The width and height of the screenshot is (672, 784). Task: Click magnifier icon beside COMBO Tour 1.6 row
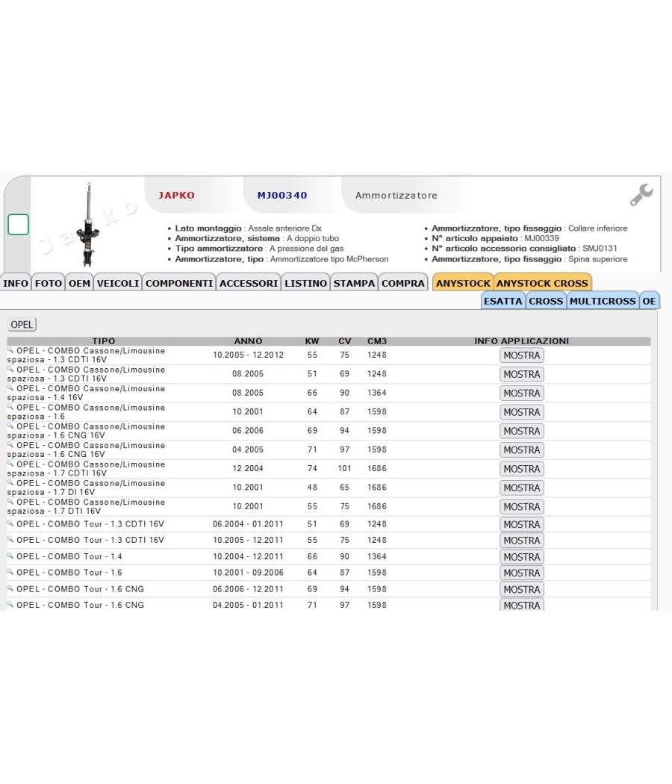(10, 571)
